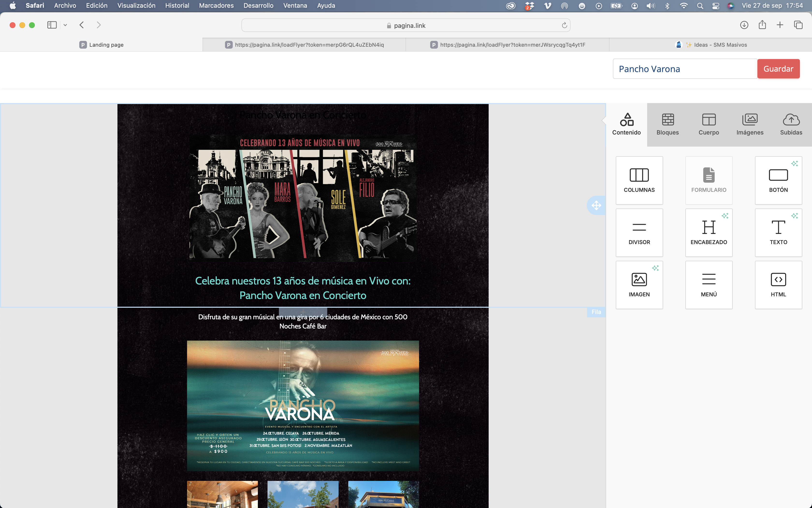Switch to Ideas - SMS Masivos tab
The width and height of the screenshot is (812, 508).
711,45
